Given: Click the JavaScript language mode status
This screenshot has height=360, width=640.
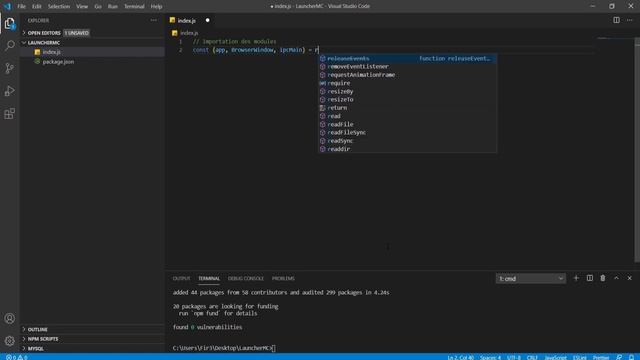Looking at the screenshot, I should pos(556,358).
